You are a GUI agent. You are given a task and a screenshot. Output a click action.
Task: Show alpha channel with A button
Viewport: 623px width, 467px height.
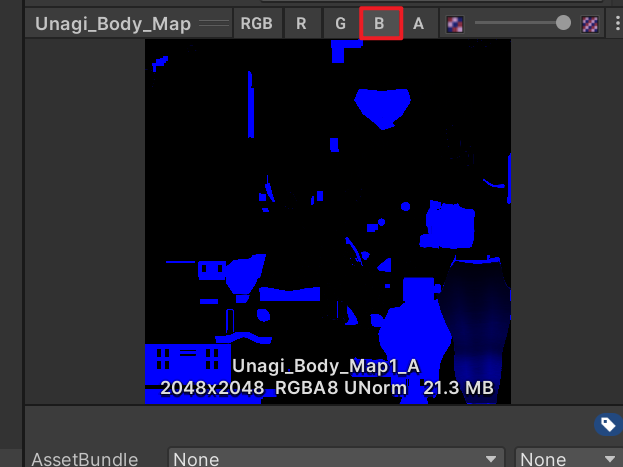[x=418, y=23]
